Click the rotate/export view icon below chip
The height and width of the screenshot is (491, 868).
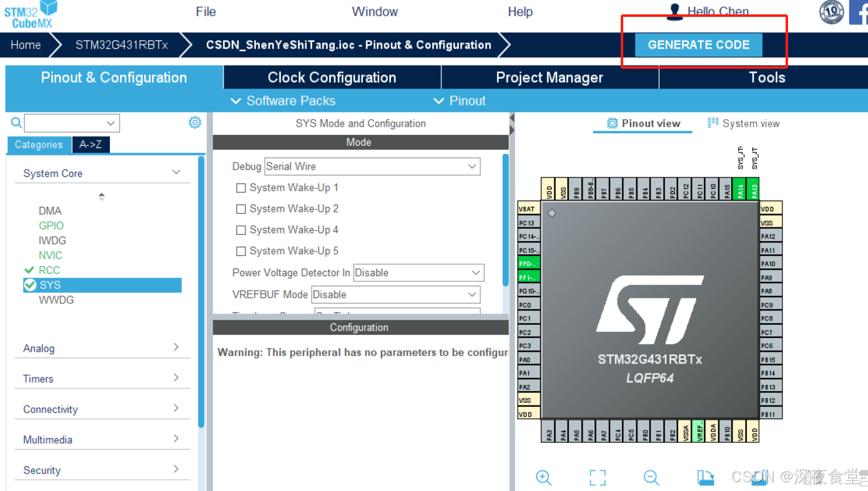coord(706,478)
